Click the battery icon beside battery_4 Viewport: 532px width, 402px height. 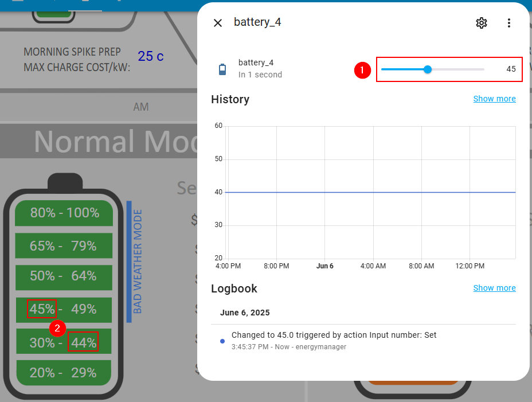pos(222,69)
